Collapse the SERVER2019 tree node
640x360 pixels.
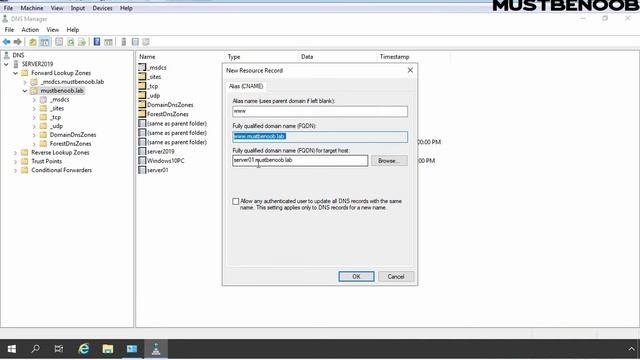7,64
